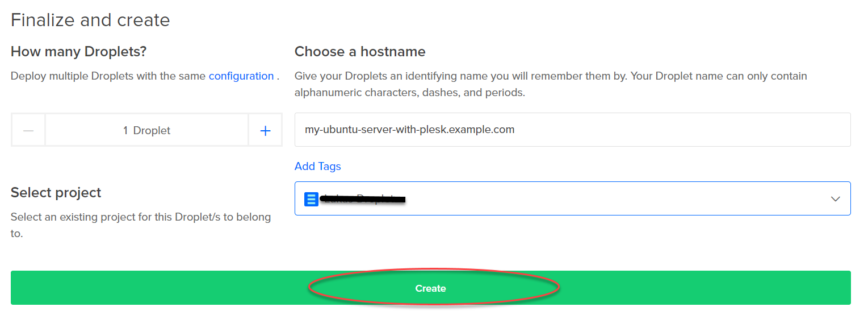Click the "Deploy multiple Droplets" description text
Screen dimensions: 868x315
108,76
